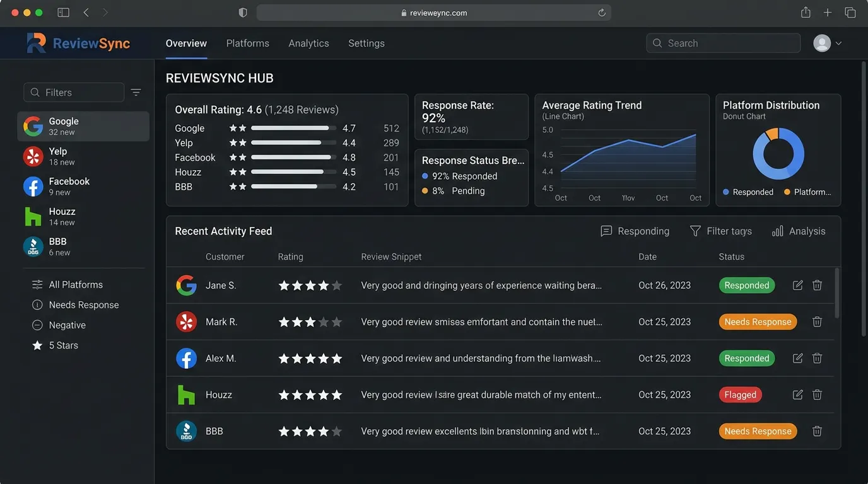This screenshot has height=484, width=868.
Task: Edit Alex M. review response
Action: coord(797,359)
